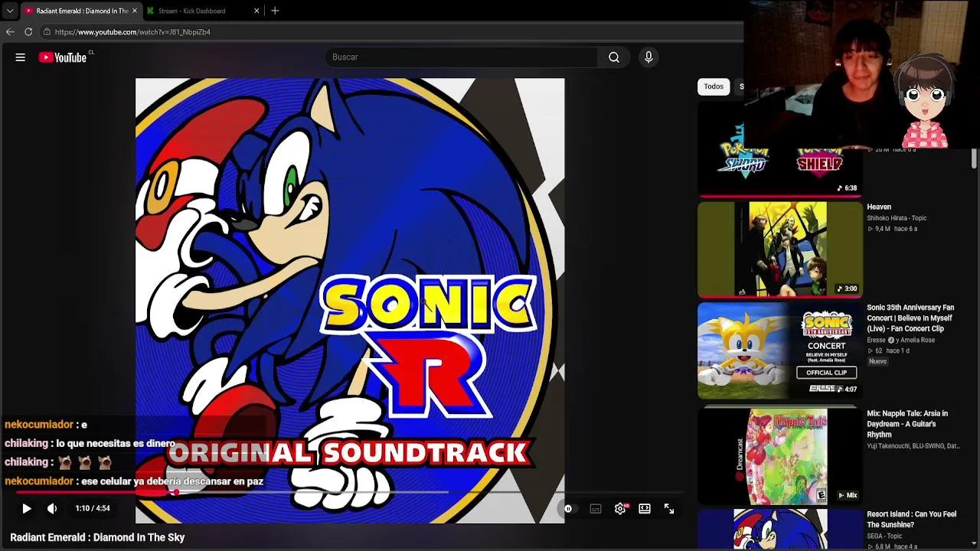This screenshot has height=551, width=980.
Task: View site info via the padlock icon
Action: click(47, 32)
